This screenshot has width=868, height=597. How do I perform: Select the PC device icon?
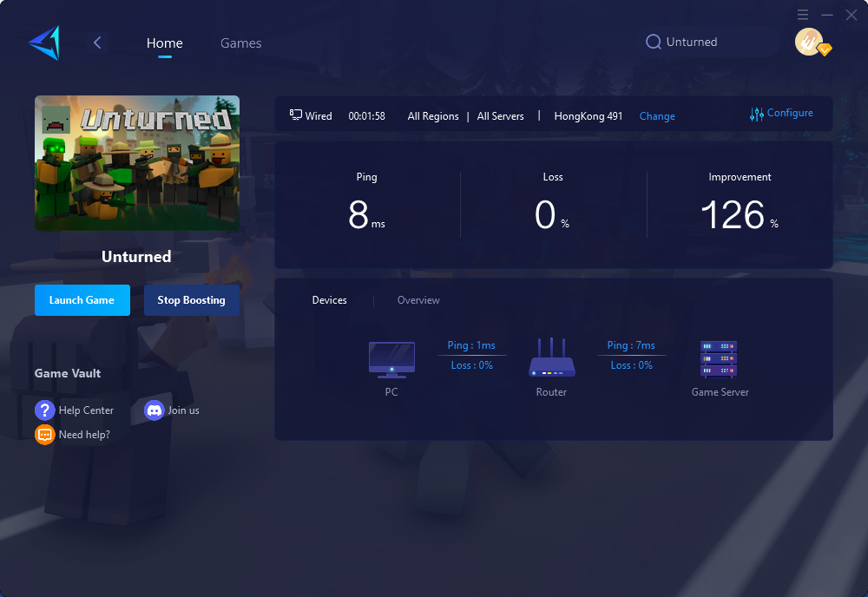[391, 359]
